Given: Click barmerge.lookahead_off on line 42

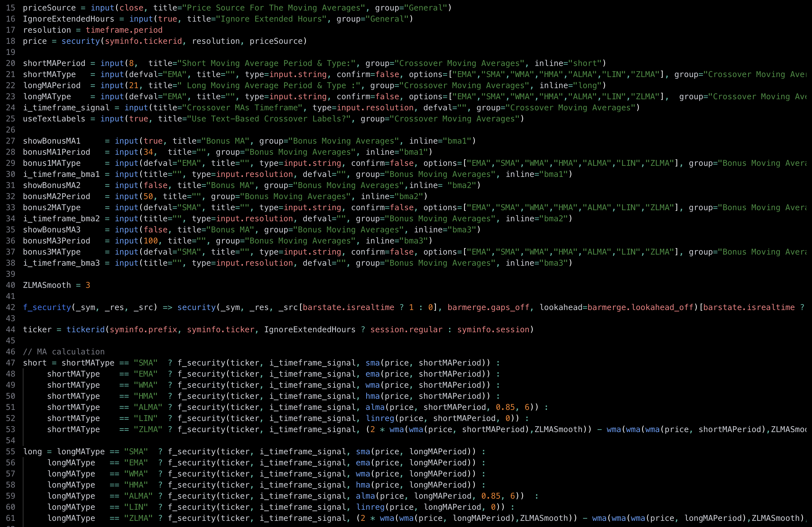Looking at the screenshot, I should click(x=640, y=307).
